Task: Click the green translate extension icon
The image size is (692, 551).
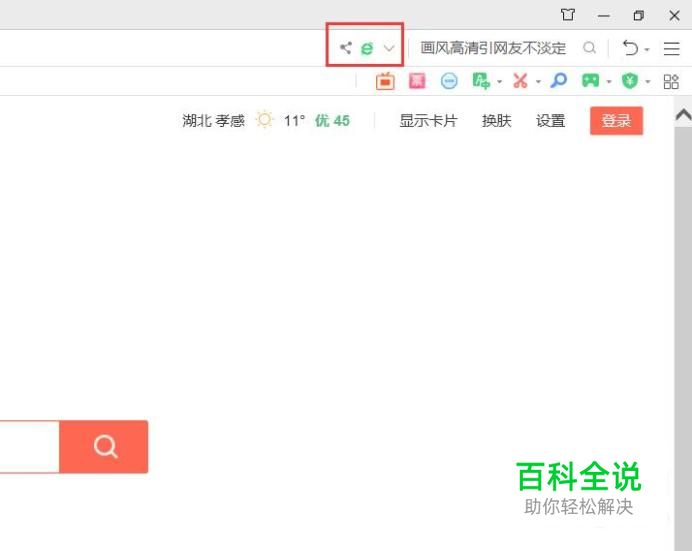Action: (x=481, y=81)
